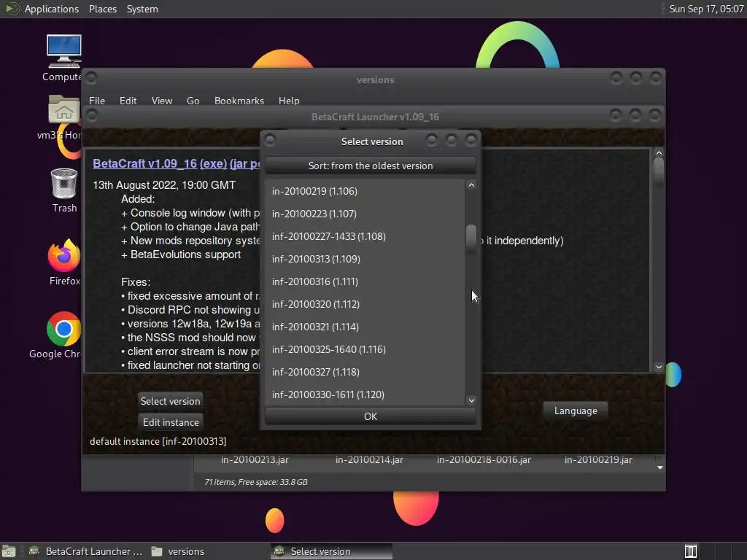Image resolution: width=747 pixels, height=560 pixels.
Task: Select version inf-20100316 (1.111)
Action: pos(365,281)
